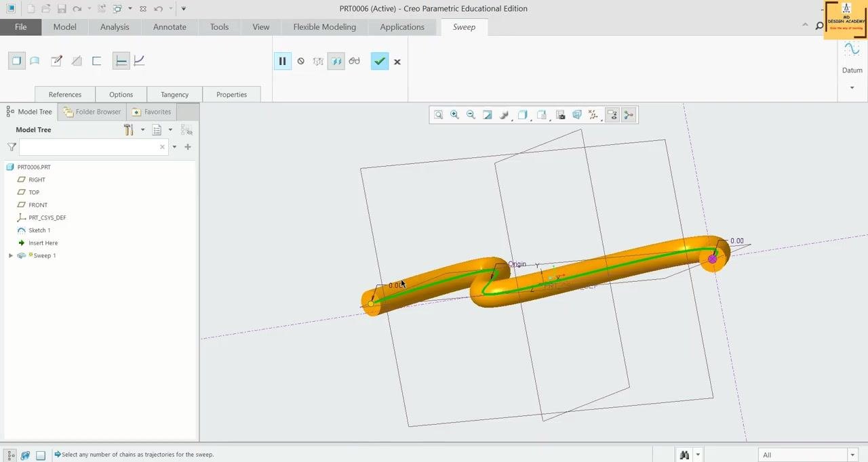Viewport: 868px width, 462px height.
Task: Select the constant section sweep option
Action: pyautogui.click(x=121, y=61)
